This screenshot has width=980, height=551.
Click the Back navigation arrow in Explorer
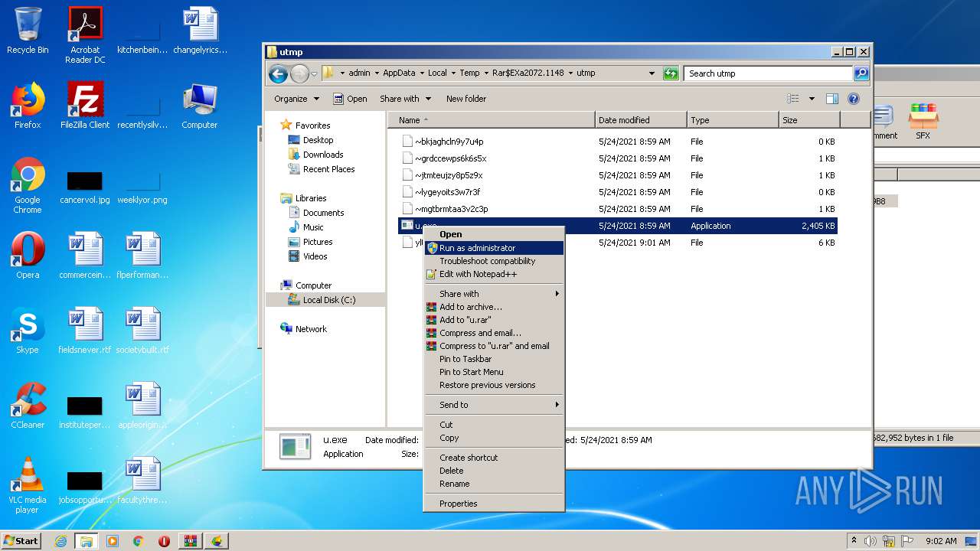pos(278,73)
